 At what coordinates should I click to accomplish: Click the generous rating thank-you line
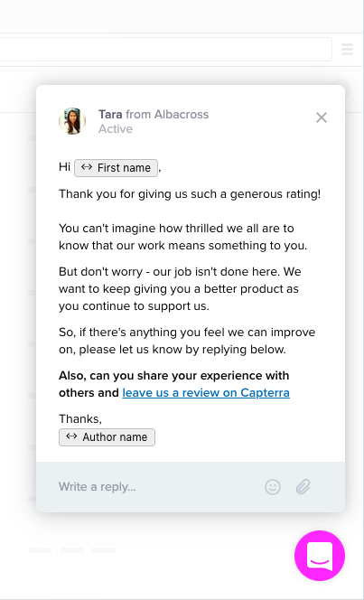coord(190,194)
